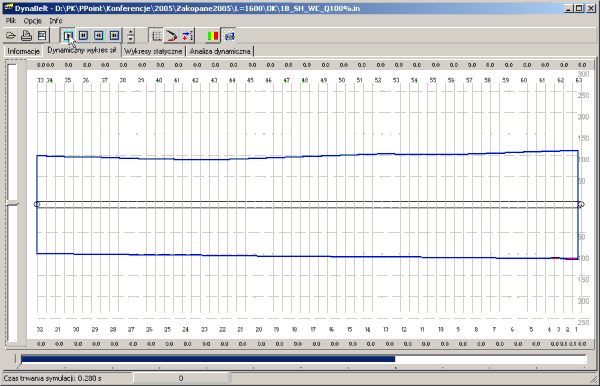Click the status bar field showing 0

[181, 378]
